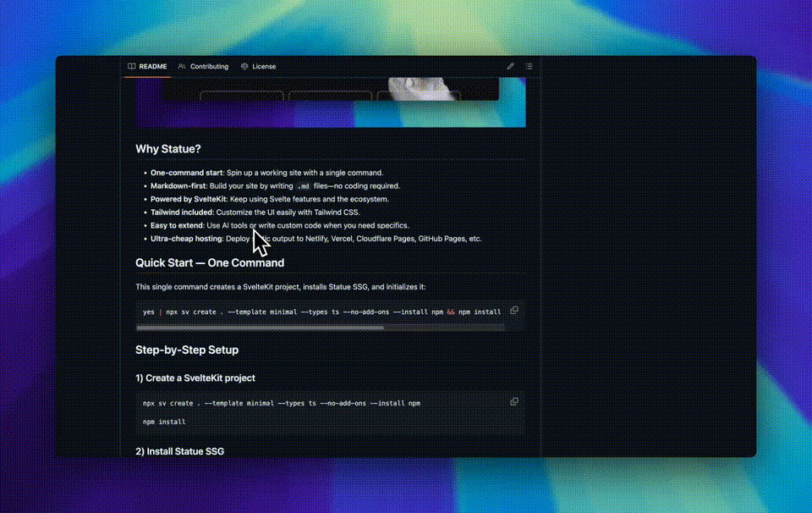This screenshot has width=812, height=513.
Task: Click the "Quick Start — One Command" heading
Action: click(210, 262)
